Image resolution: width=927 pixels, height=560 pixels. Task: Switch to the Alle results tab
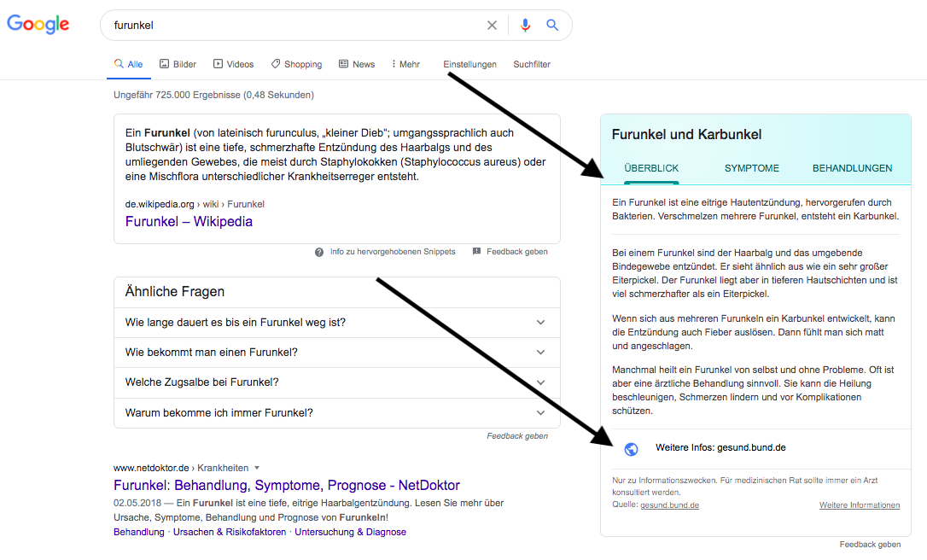[129, 64]
